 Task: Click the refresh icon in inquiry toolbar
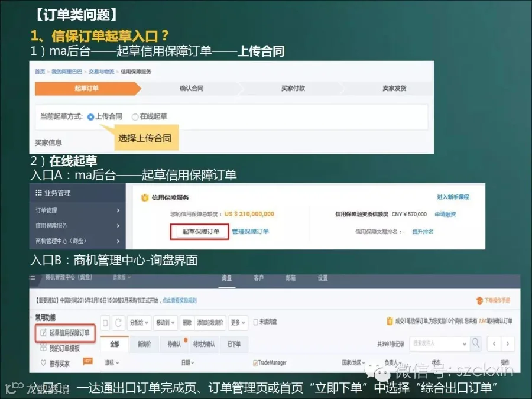click(x=118, y=323)
